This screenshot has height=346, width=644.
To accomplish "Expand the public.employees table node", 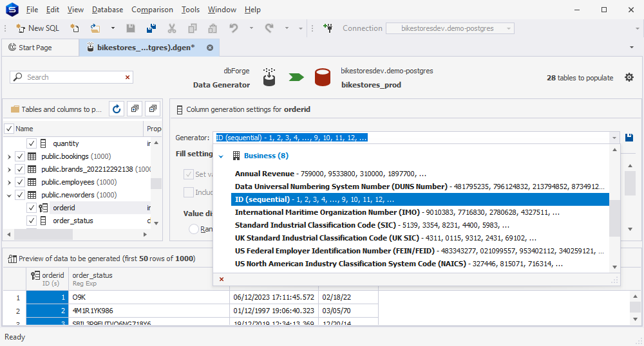I will pos(9,183).
